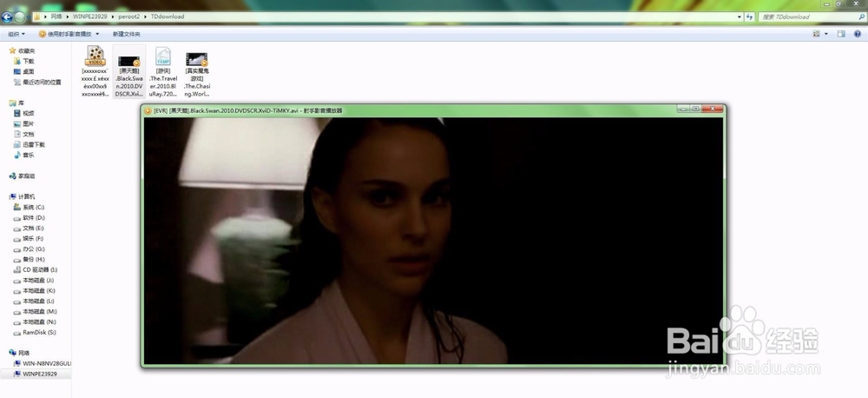Open the address bar history dropdown arrow

point(740,17)
